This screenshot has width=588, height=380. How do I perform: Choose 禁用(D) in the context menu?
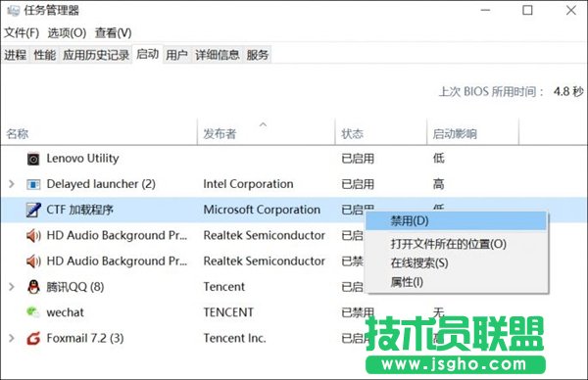[x=456, y=220]
